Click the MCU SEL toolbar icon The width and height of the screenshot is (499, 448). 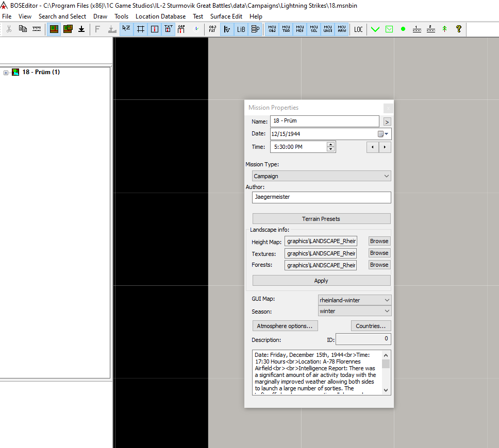coord(314,29)
